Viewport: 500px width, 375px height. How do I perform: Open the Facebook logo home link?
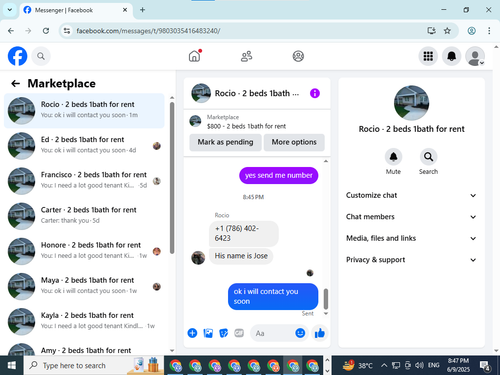click(17, 56)
